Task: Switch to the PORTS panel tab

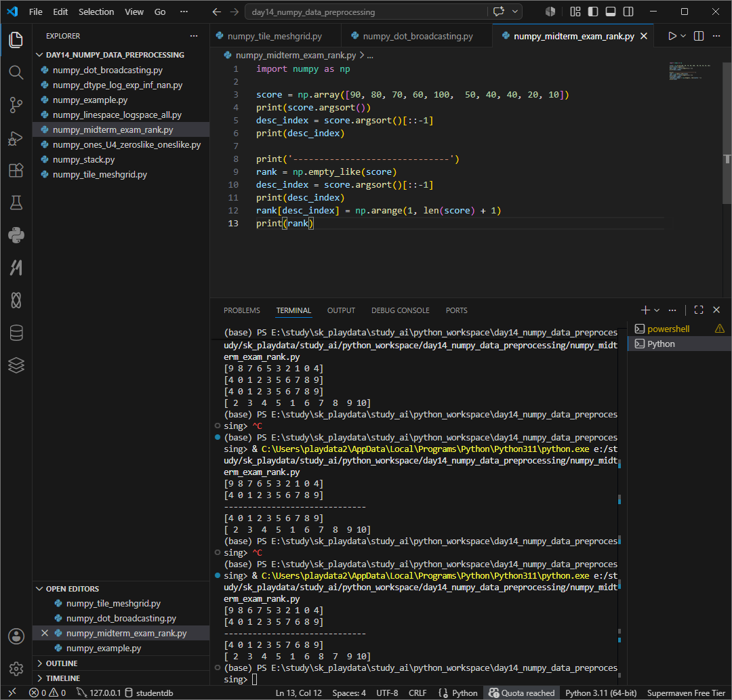Action: [456, 310]
